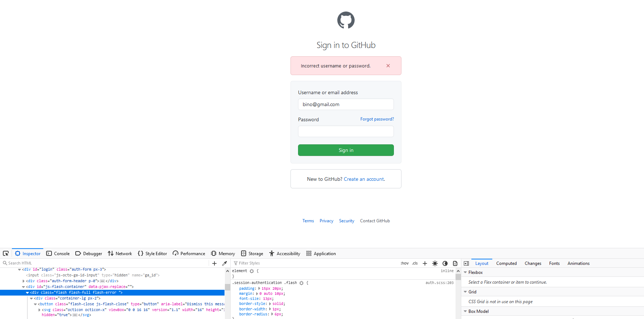Click the markup panel vertical scrollbar thumb
644x319 pixels.
[227, 287]
